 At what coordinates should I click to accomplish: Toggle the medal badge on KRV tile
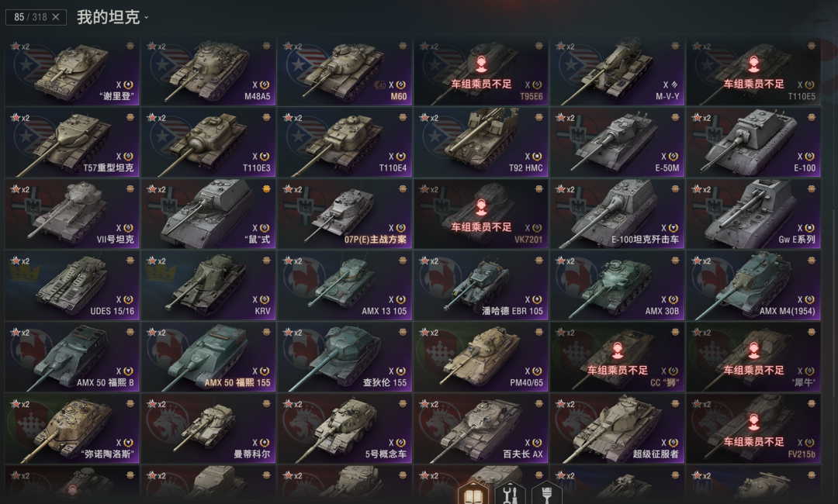point(266,261)
